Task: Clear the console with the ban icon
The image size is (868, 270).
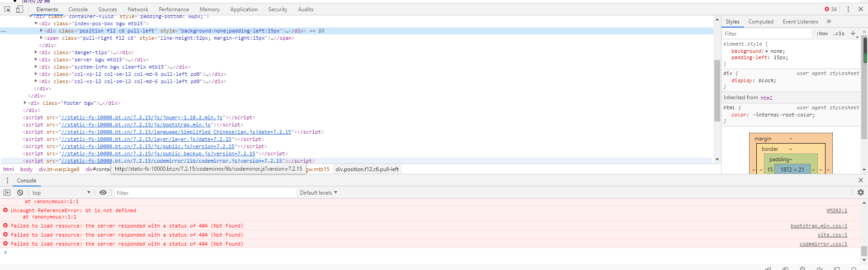Action: pyautogui.click(x=20, y=192)
